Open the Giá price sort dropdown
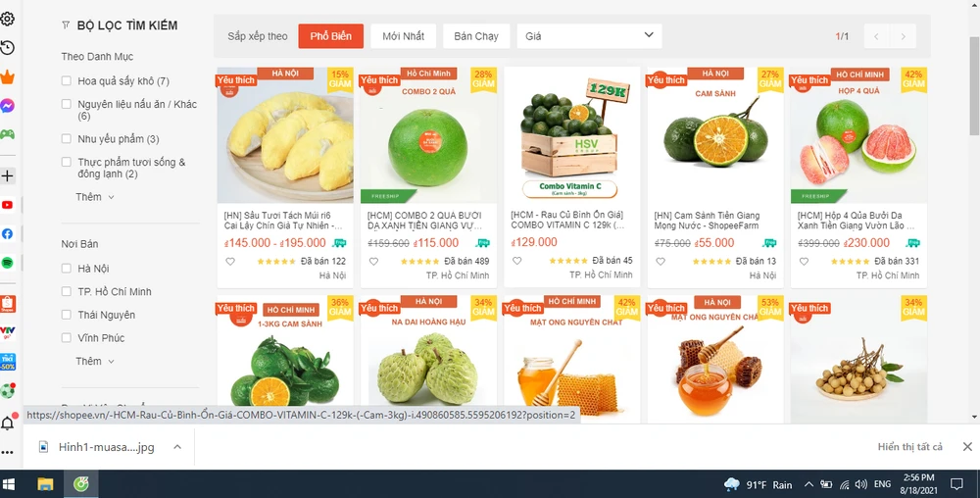 point(589,36)
